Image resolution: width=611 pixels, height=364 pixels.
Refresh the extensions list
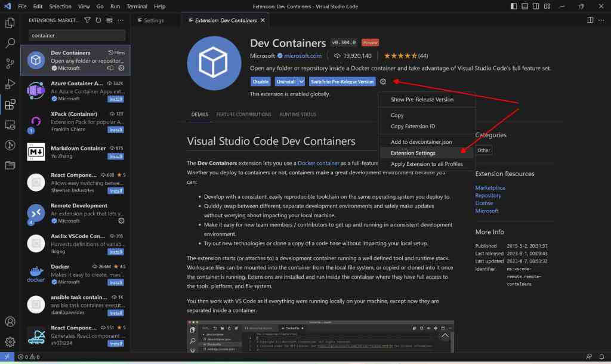pyautogui.click(x=98, y=20)
